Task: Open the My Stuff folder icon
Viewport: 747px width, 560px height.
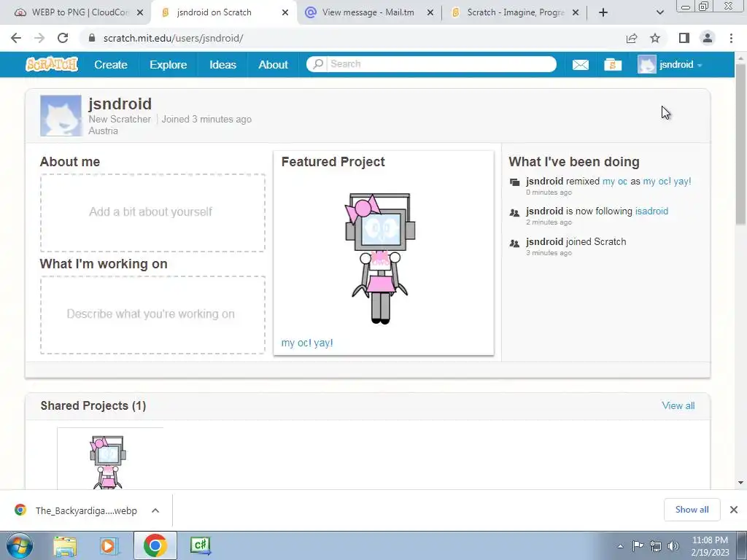Action: [x=613, y=64]
